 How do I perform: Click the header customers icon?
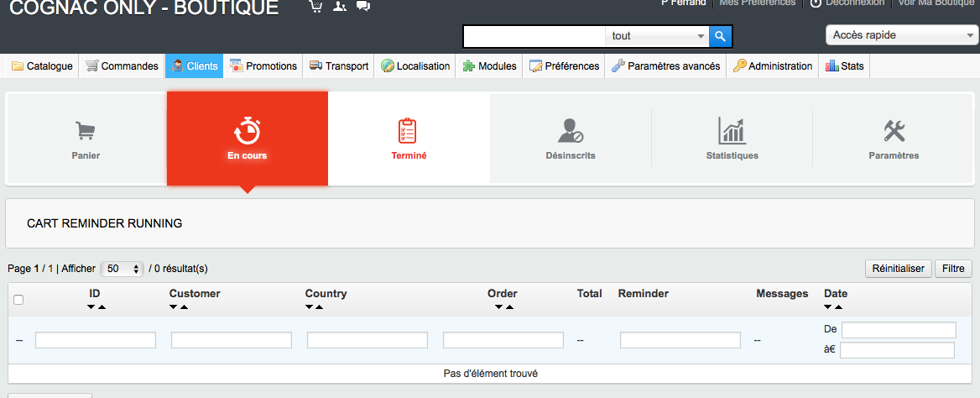(339, 6)
